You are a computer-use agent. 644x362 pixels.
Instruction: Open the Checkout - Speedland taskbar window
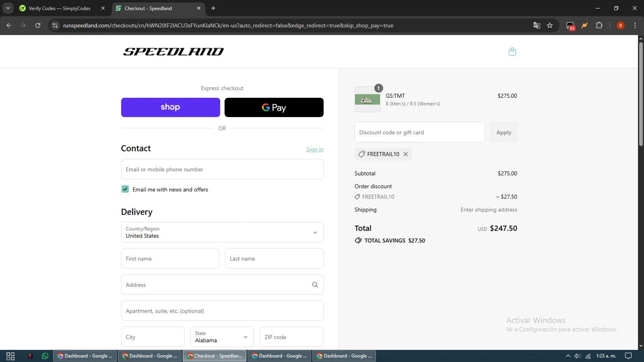[215, 356]
